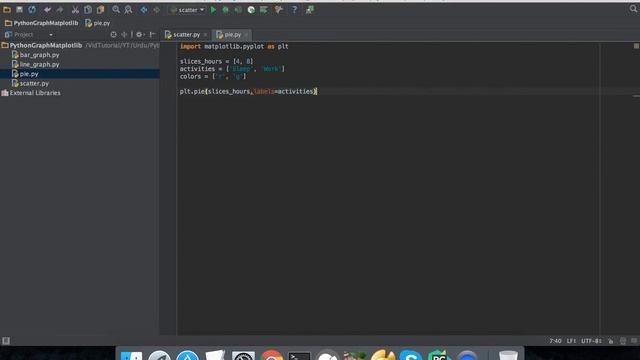Click the Open folder toolbar icon
640x360 pixels.
(x=7, y=9)
